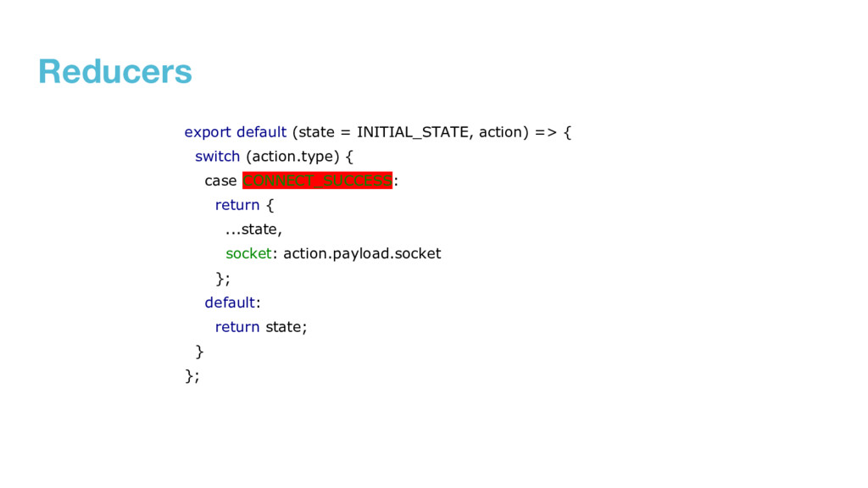Screen dimensions: 868x488
Task: Click the default keyword after export
Action: (x=261, y=132)
